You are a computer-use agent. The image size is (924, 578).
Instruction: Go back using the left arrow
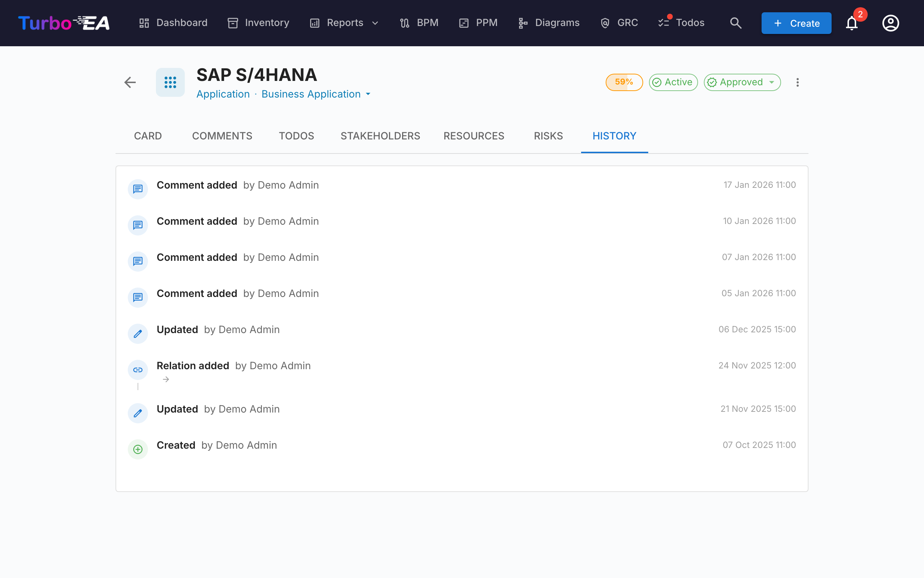130,82
